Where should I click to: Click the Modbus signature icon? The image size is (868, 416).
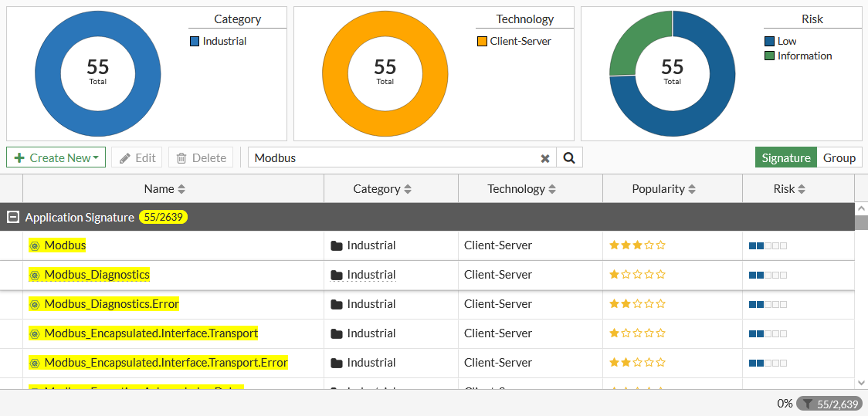[x=34, y=245]
